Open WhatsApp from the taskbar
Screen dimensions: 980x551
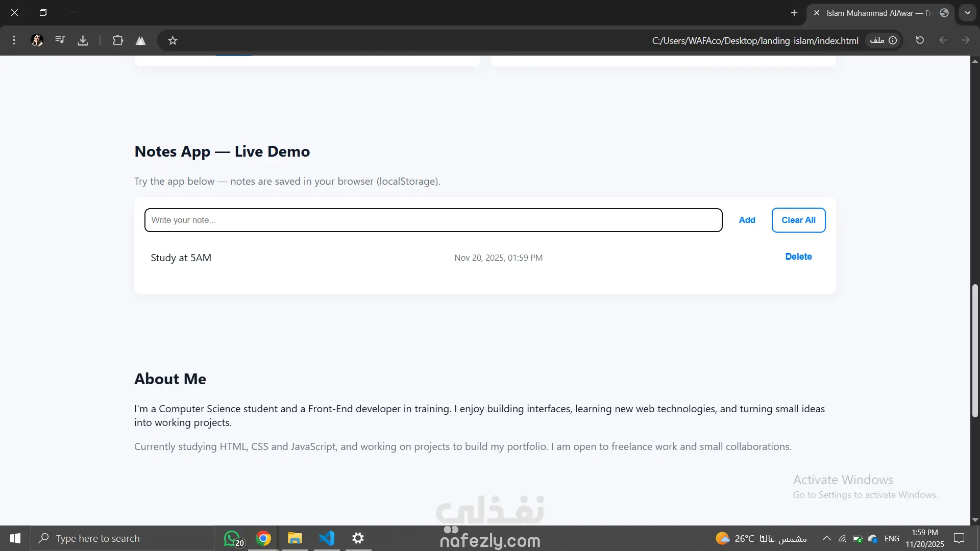(x=232, y=538)
